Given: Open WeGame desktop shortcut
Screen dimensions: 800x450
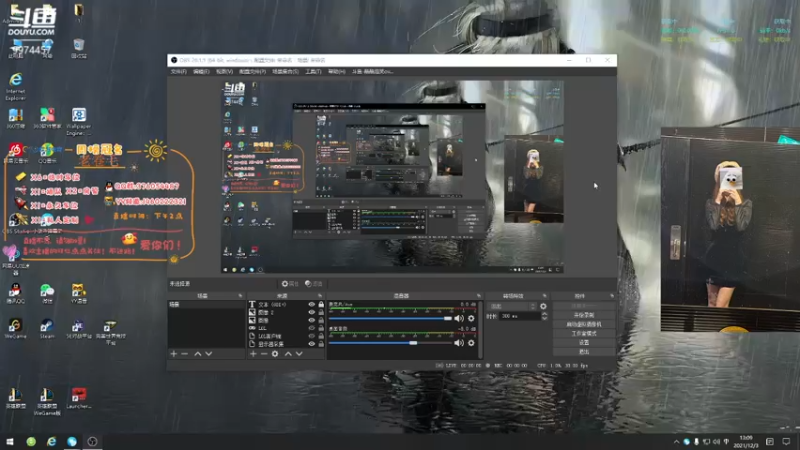Looking at the screenshot, I should 15,329.
